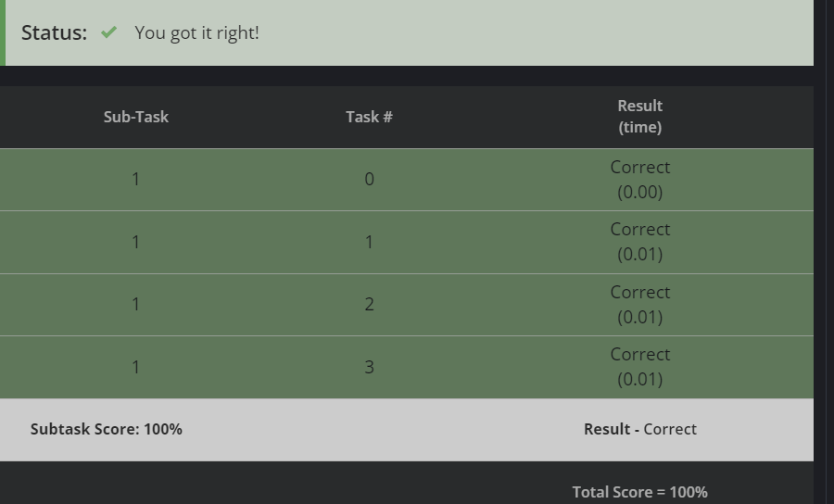Image resolution: width=834 pixels, height=504 pixels.
Task: Select result cell of task 1 row
Action: pos(639,242)
